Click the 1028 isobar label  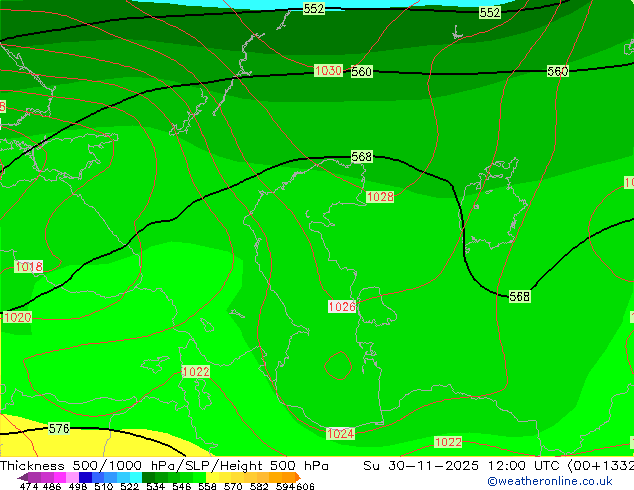tap(380, 197)
